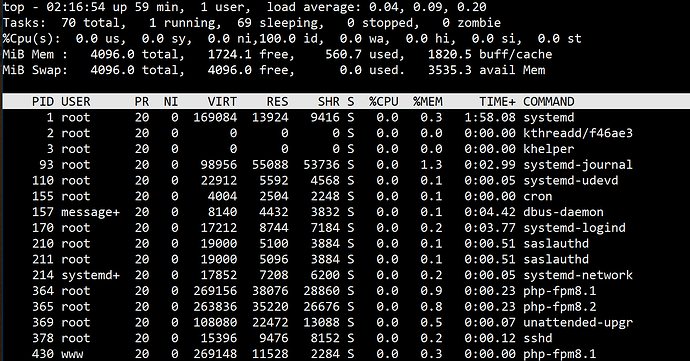Click the www user entry
The height and width of the screenshot is (361, 690).
[72, 354]
